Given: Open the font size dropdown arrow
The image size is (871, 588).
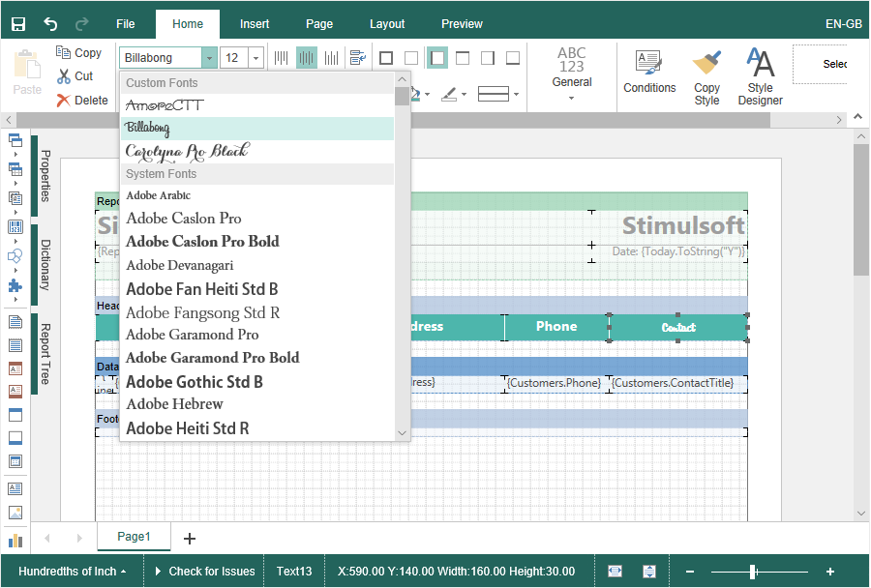Looking at the screenshot, I should tap(255, 58).
